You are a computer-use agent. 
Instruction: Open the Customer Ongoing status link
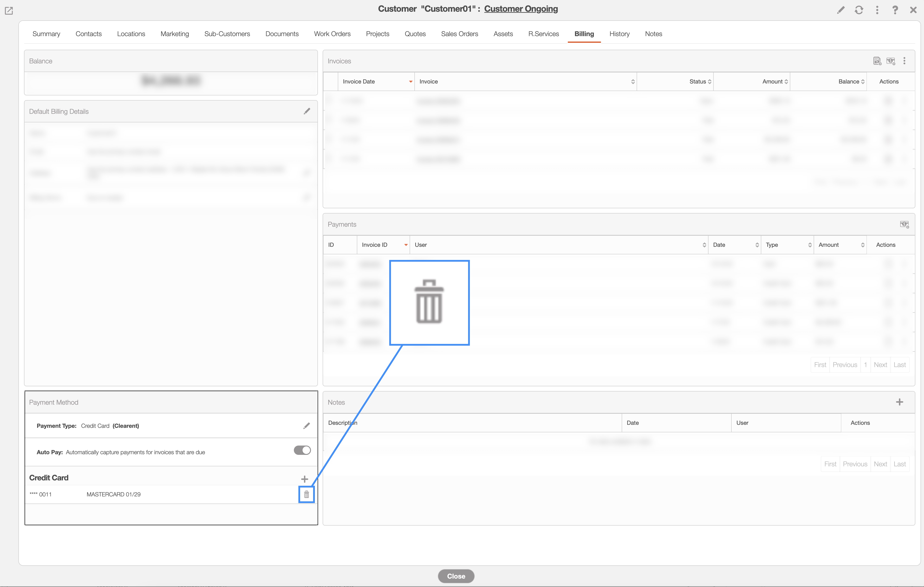click(x=521, y=9)
